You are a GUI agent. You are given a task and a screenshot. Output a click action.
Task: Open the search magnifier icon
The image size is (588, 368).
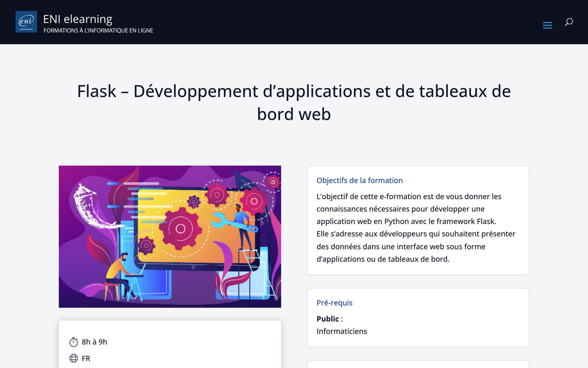(569, 22)
